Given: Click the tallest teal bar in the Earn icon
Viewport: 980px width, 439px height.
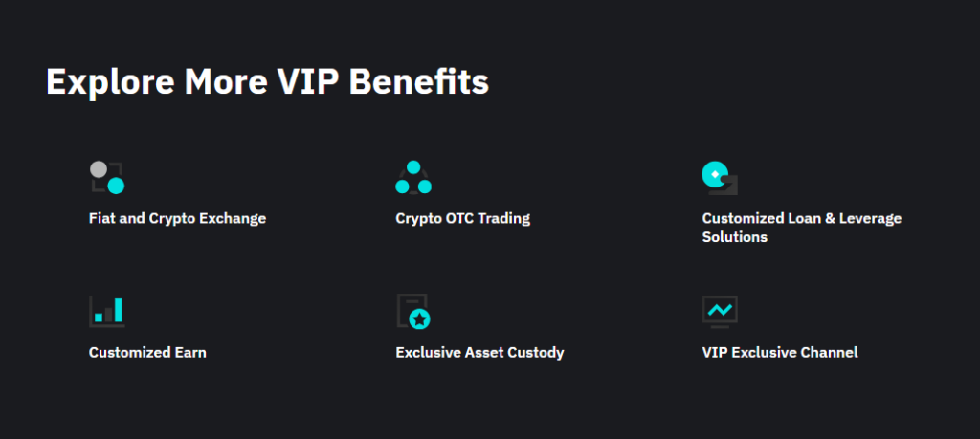Looking at the screenshot, I should (119, 310).
